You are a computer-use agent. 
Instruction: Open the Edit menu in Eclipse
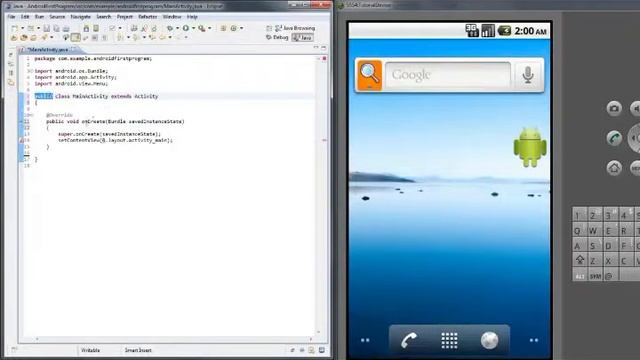tap(25, 17)
